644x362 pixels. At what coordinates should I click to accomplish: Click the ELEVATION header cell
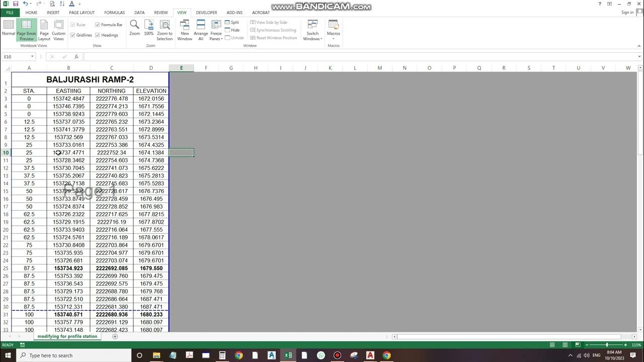pos(151,91)
